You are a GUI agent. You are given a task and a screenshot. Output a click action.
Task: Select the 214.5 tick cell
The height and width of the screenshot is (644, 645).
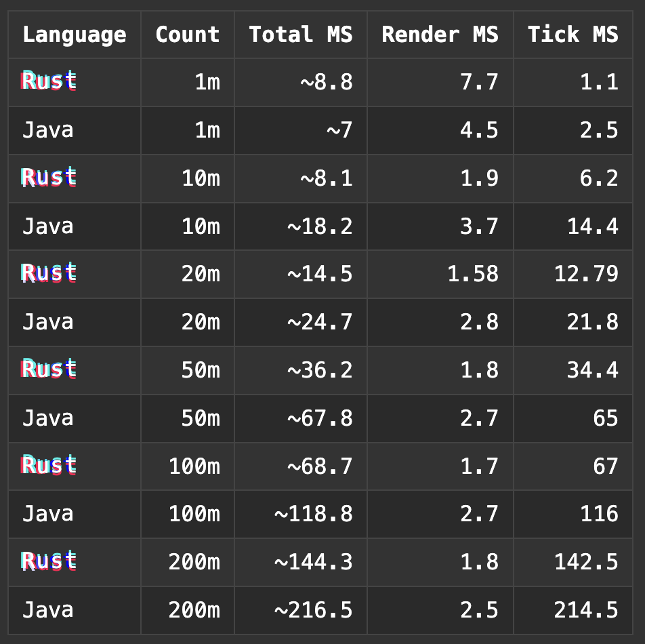click(586, 610)
